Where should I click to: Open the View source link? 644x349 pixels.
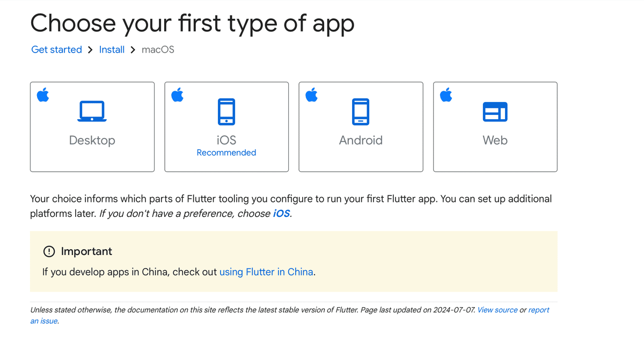(x=497, y=310)
